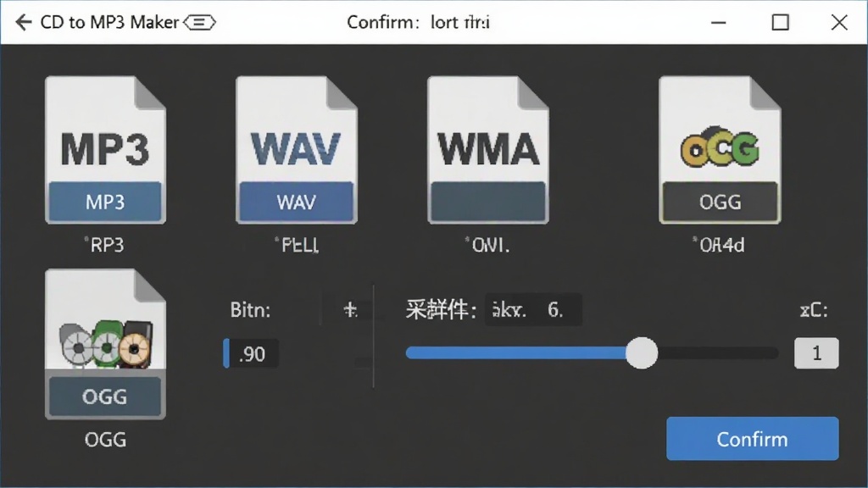Click the blue filled part of slider
This screenshot has width=868, height=488.
click(516, 353)
